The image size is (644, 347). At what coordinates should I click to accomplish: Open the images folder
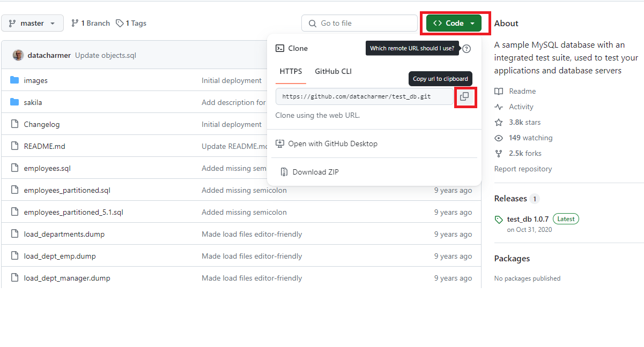35,80
